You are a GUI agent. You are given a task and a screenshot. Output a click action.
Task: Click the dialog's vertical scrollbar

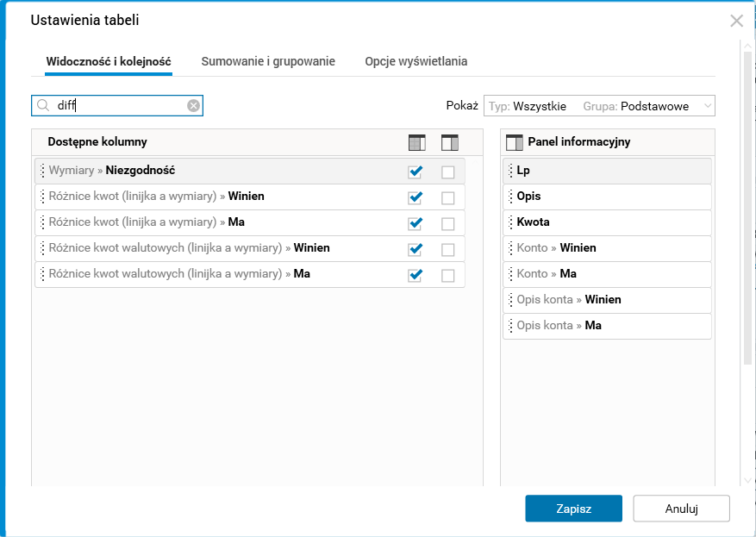point(747,215)
